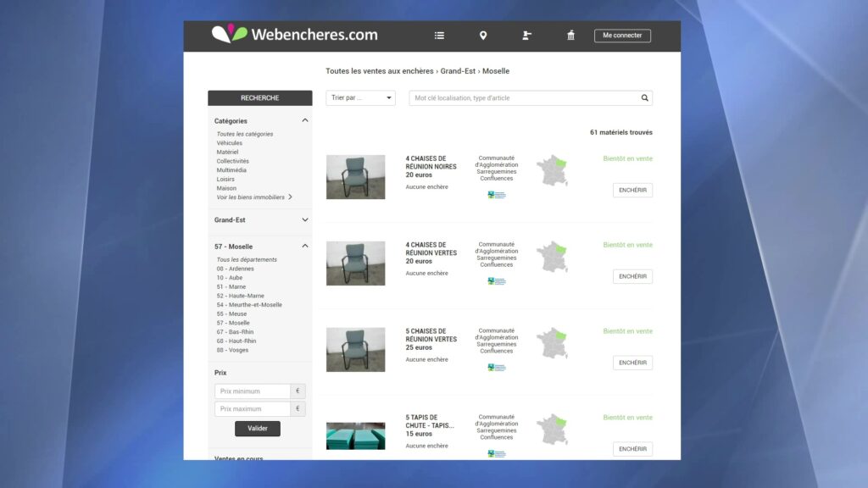Click breadcrumb Toutes les ventes aux enchères
This screenshot has height=488, width=868.
tap(379, 71)
